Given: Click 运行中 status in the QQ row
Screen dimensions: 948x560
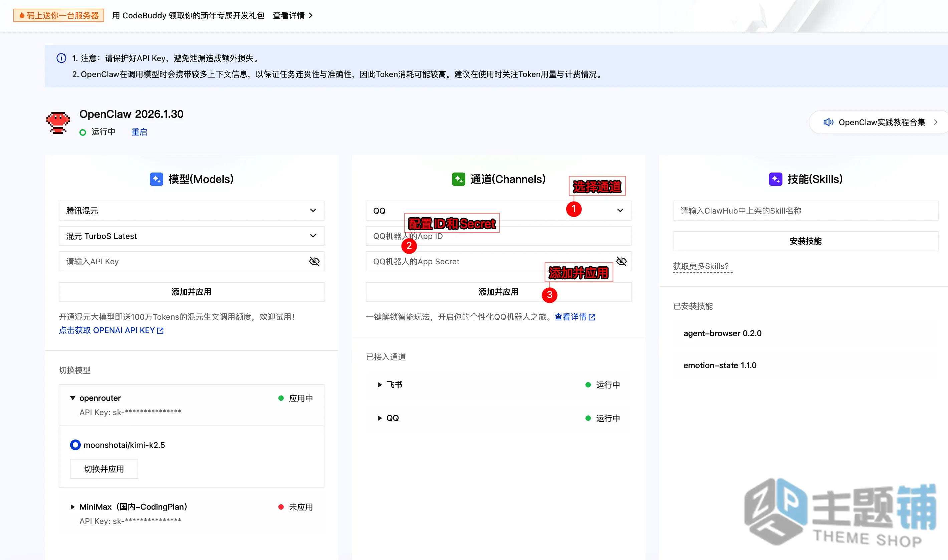Looking at the screenshot, I should [x=608, y=418].
